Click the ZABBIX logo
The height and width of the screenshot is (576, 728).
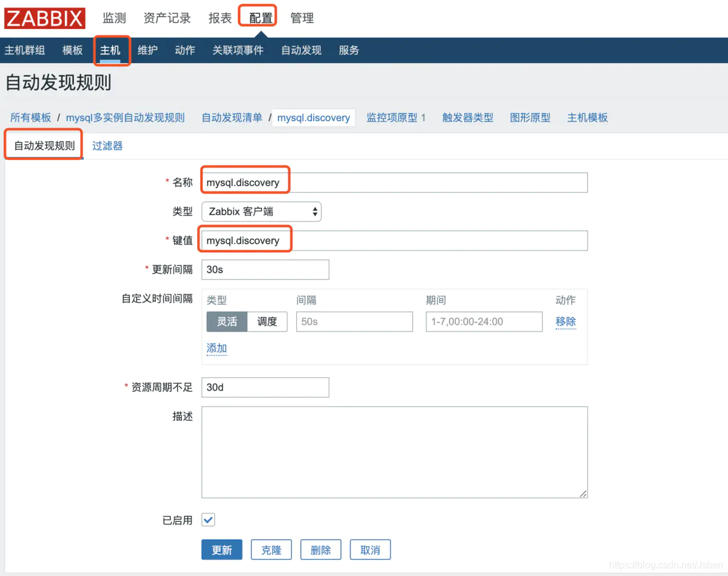tap(44, 18)
